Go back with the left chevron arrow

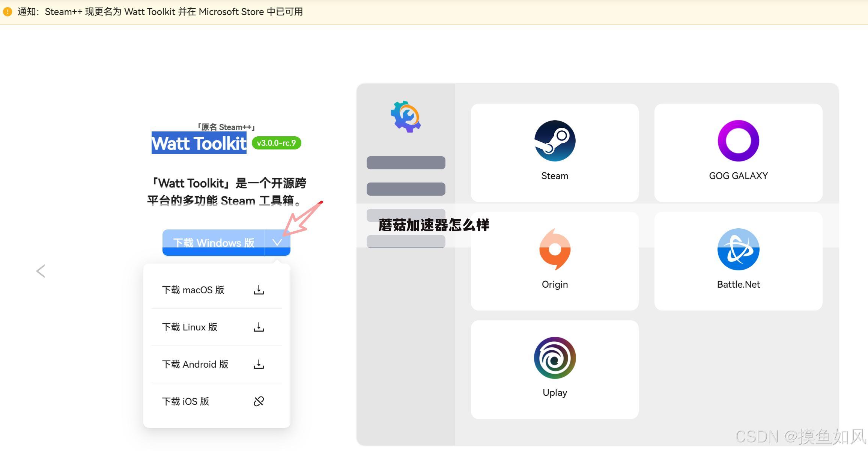point(41,271)
